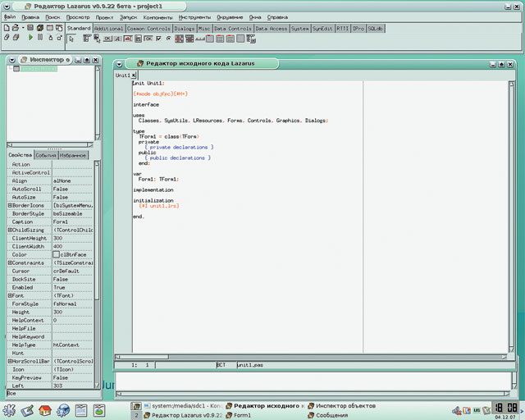
Task: Expand the Constraints property
Action: [10, 263]
